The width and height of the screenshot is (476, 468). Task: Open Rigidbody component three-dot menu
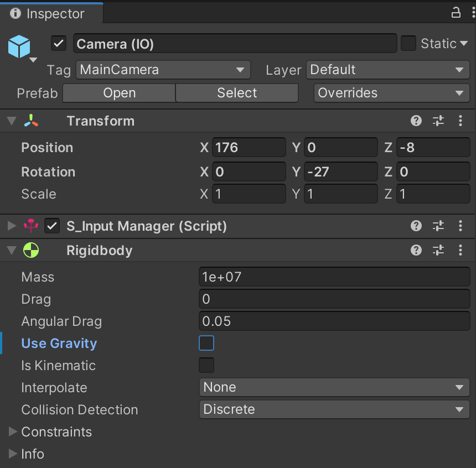[x=461, y=251]
